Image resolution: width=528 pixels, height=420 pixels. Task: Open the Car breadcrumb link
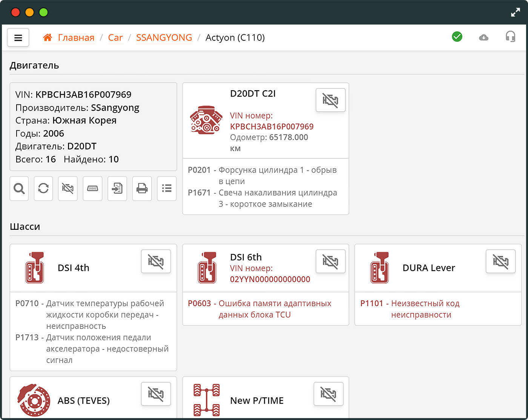(115, 38)
